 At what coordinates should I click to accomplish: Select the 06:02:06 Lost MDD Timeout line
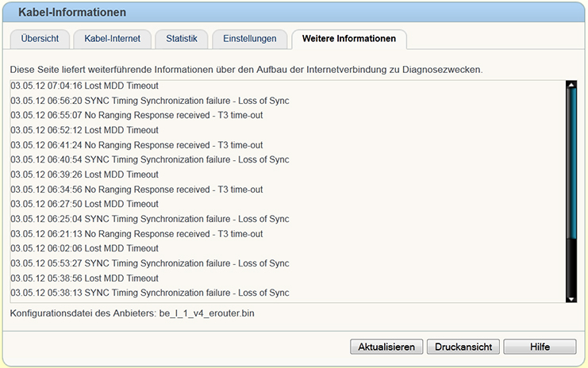click(84, 248)
